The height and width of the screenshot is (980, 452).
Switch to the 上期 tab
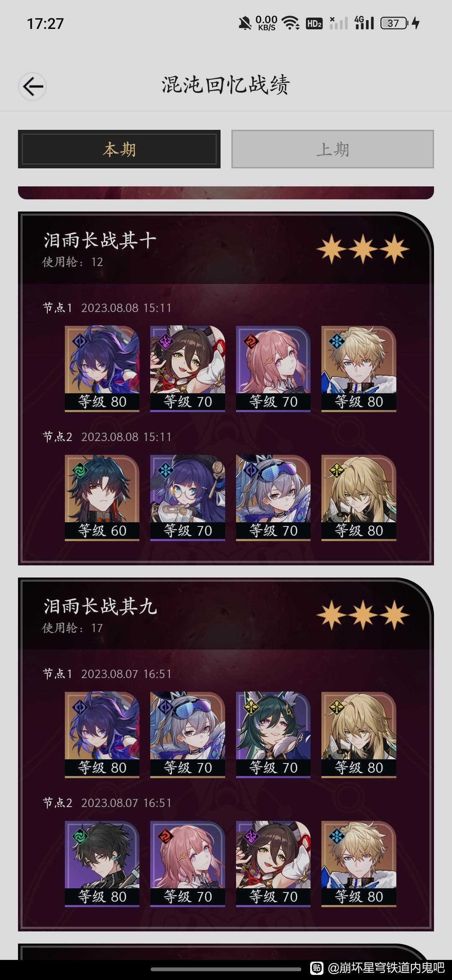[x=333, y=149]
